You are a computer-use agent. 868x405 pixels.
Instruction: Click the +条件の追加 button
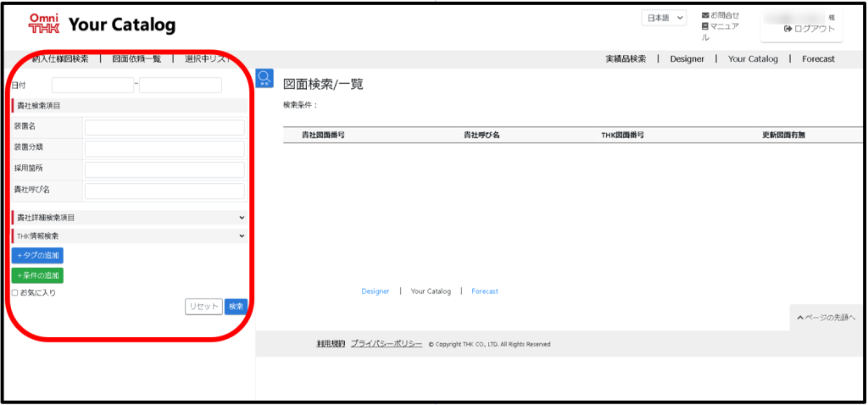click(x=37, y=275)
